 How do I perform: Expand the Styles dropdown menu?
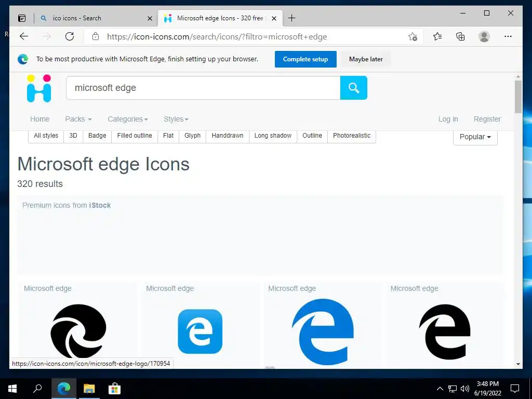pyautogui.click(x=176, y=119)
